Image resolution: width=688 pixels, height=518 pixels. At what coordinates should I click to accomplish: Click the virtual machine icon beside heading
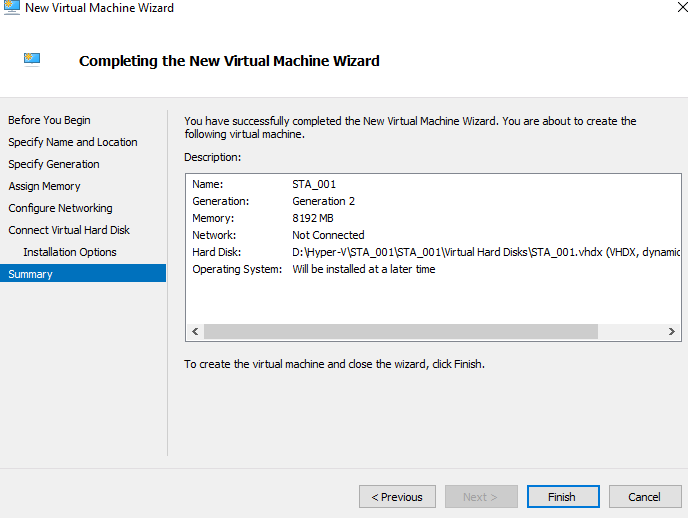pos(32,59)
